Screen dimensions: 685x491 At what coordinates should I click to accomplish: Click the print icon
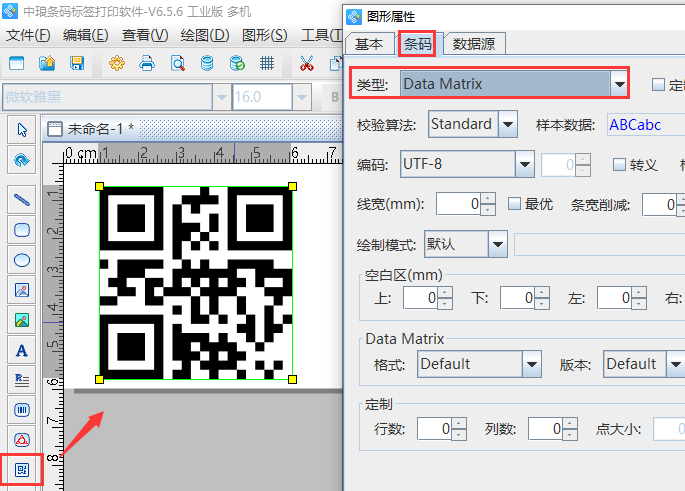147,64
